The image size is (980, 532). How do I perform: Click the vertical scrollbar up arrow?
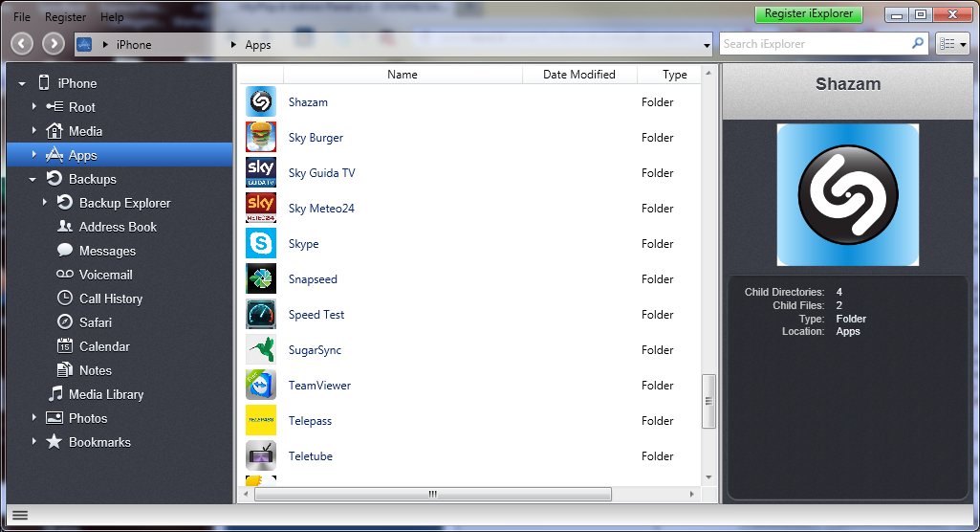[708, 74]
